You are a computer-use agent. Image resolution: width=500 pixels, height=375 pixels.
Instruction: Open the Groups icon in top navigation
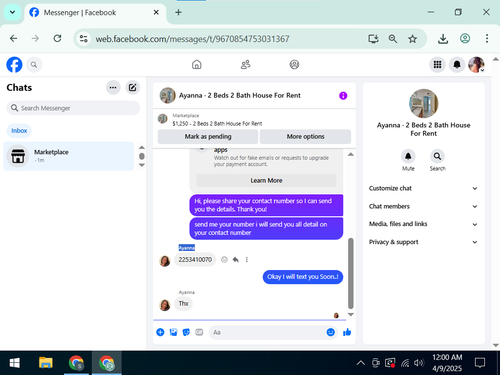[x=294, y=64]
